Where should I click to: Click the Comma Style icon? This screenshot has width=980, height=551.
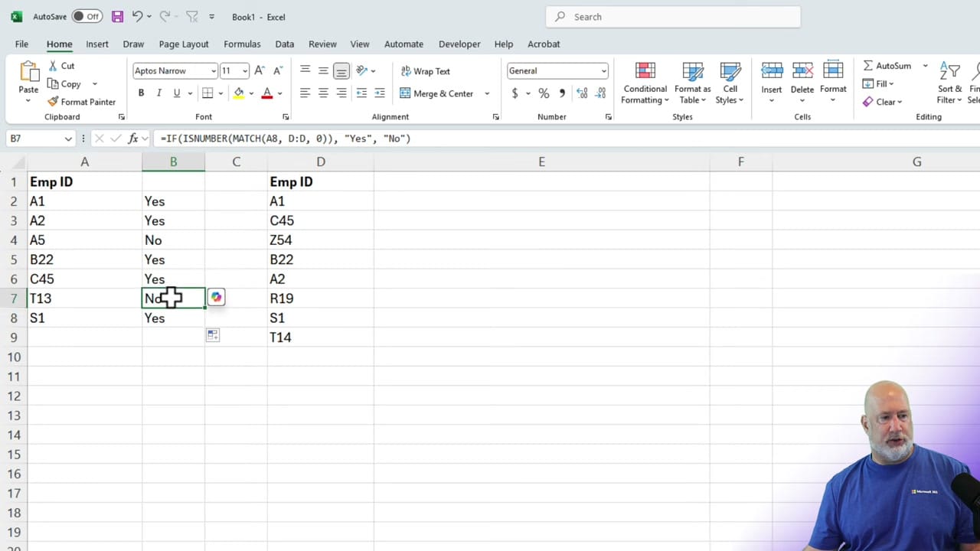[x=561, y=93]
